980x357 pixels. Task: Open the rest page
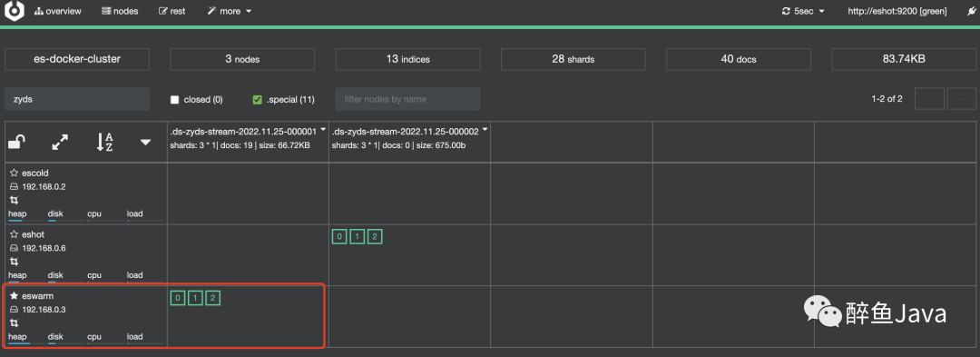[171, 11]
